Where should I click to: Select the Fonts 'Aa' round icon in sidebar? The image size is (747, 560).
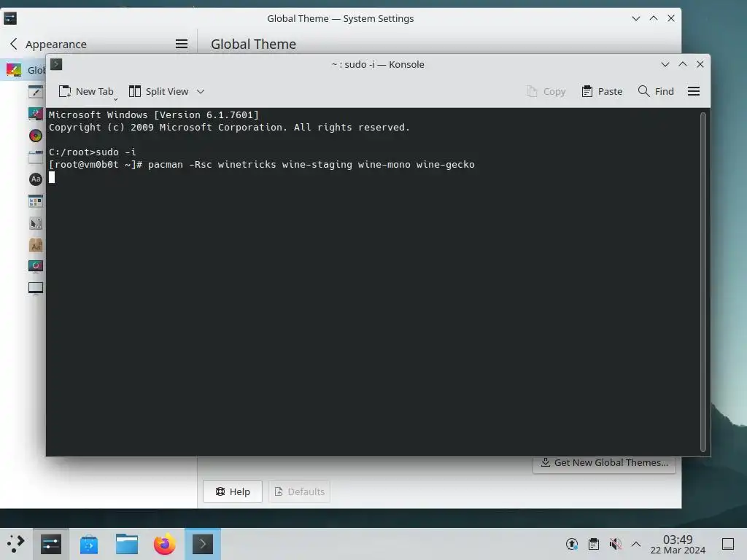coord(36,179)
